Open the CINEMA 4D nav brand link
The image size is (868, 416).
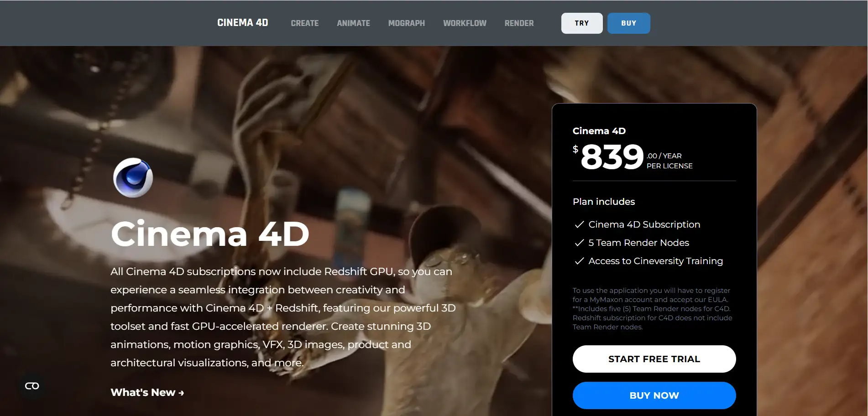click(243, 23)
